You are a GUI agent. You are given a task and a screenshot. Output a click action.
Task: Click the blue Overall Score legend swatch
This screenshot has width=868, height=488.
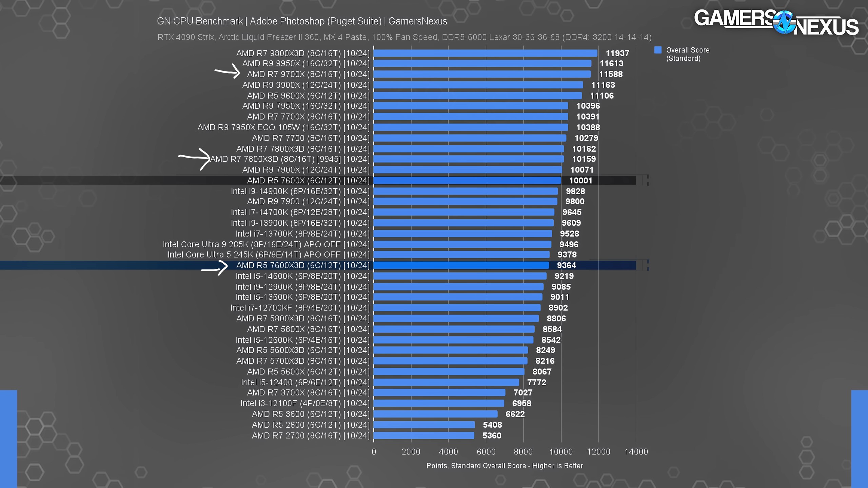(x=658, y=50)
